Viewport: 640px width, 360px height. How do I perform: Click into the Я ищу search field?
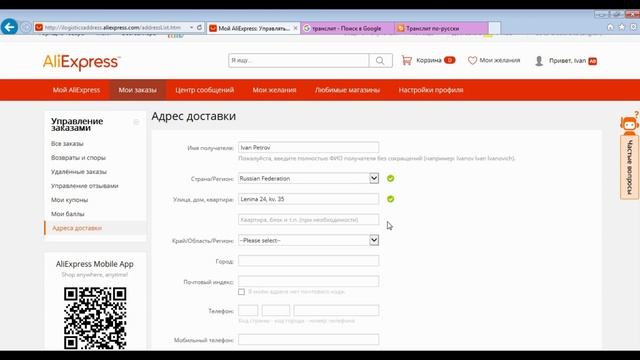(x=298, y=60)
